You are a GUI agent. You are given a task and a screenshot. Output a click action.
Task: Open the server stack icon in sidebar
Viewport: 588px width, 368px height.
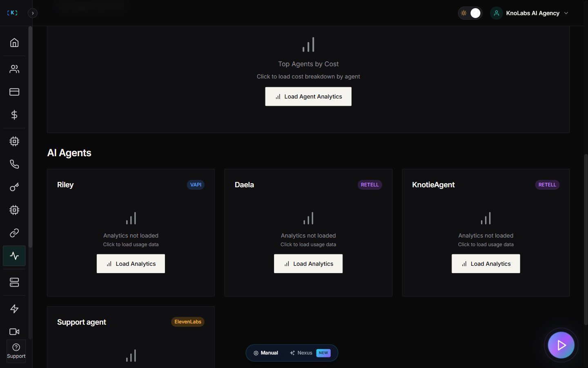14,283
